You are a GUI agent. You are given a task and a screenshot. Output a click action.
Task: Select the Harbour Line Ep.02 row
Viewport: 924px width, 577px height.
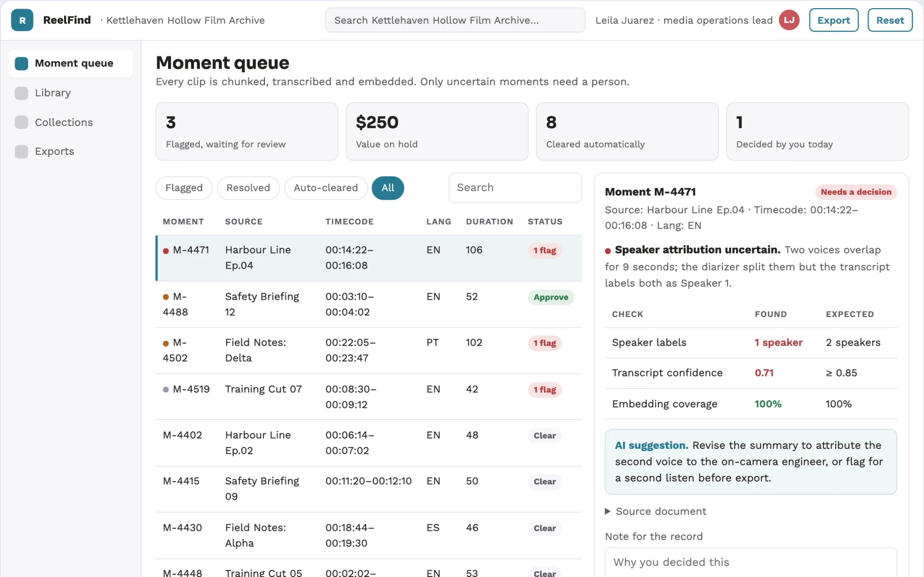pyautogui.click(x=369, y=443)
